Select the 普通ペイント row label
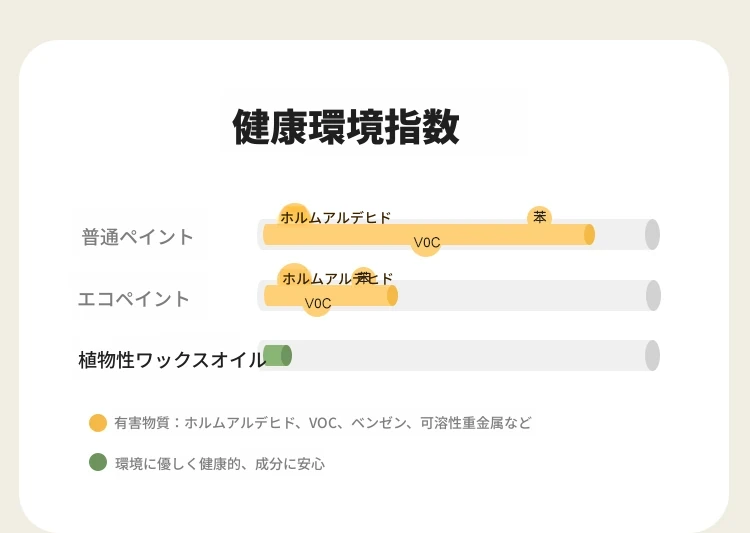Screen dimensions: 750x533 [x=137, y=237]
